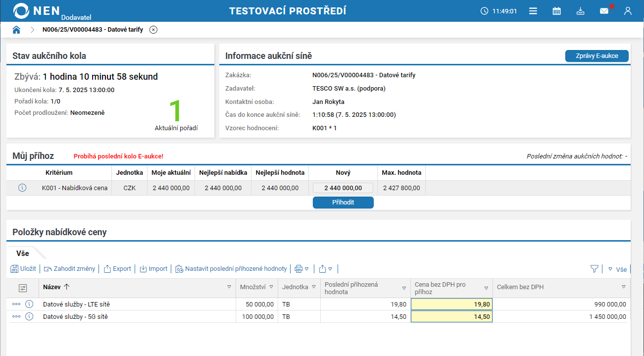
Task: Expand the share/export dropdown arrow
Action: (x=330, y=269)
